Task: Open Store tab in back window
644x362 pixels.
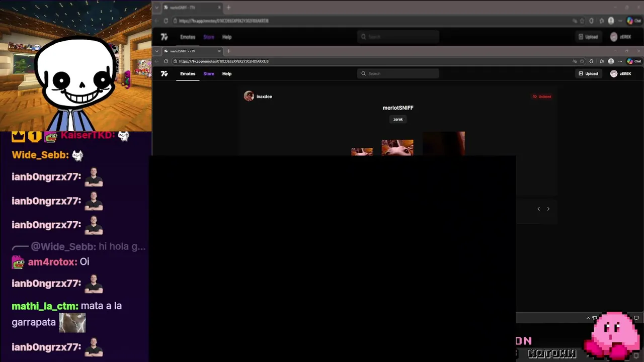Action: click(209, 37)
